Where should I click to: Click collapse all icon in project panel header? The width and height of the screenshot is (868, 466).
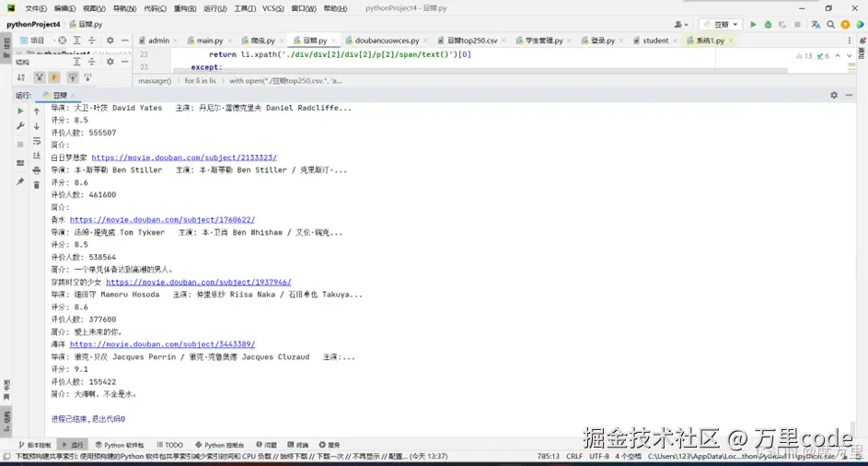point(92,41)
